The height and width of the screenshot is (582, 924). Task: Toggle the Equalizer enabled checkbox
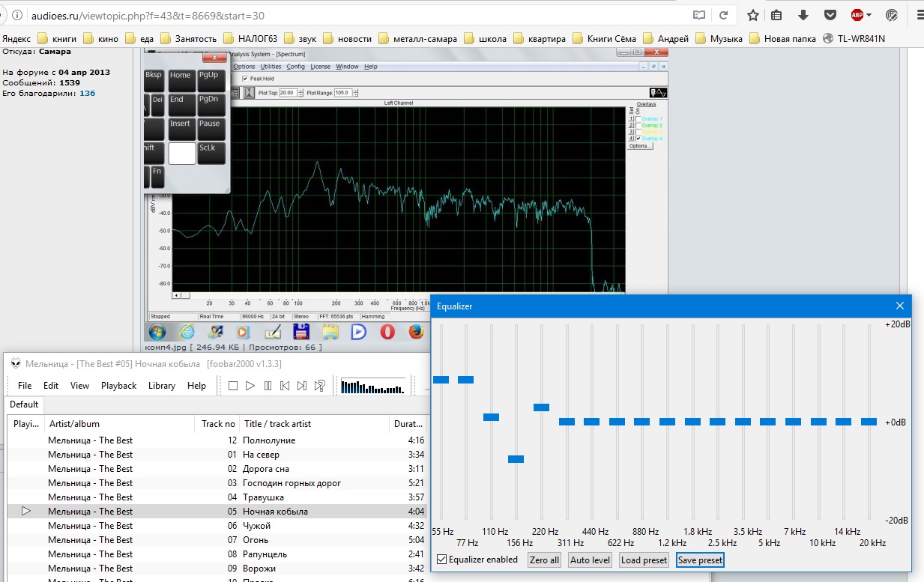click(442, 560)
